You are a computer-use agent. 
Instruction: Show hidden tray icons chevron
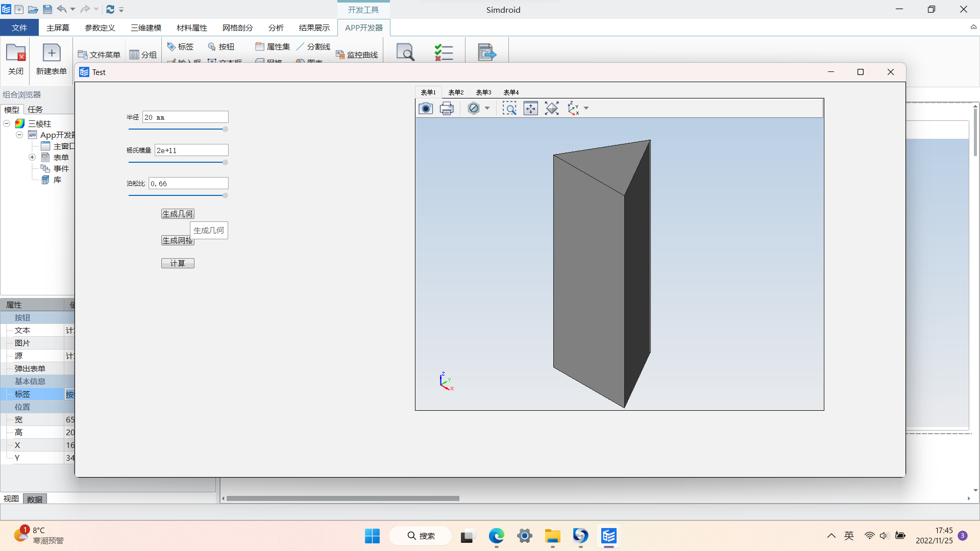pyautogui.click(x=831, y=536)
